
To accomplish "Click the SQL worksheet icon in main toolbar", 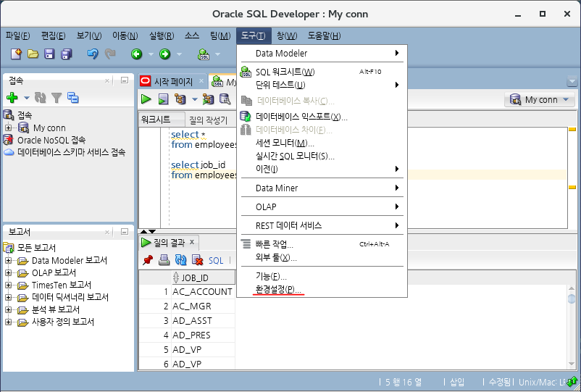I will coord(204,54).
